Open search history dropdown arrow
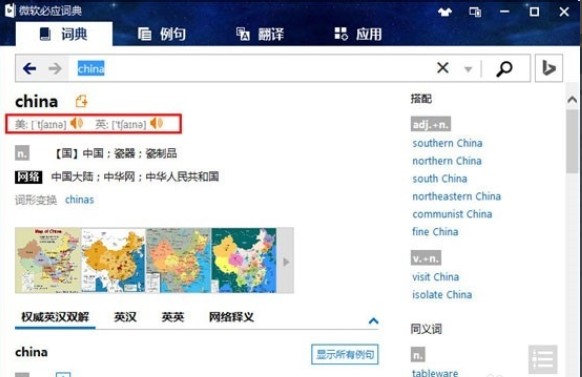The height and width of the screenshot is (377, 582). tap(468, 69)
